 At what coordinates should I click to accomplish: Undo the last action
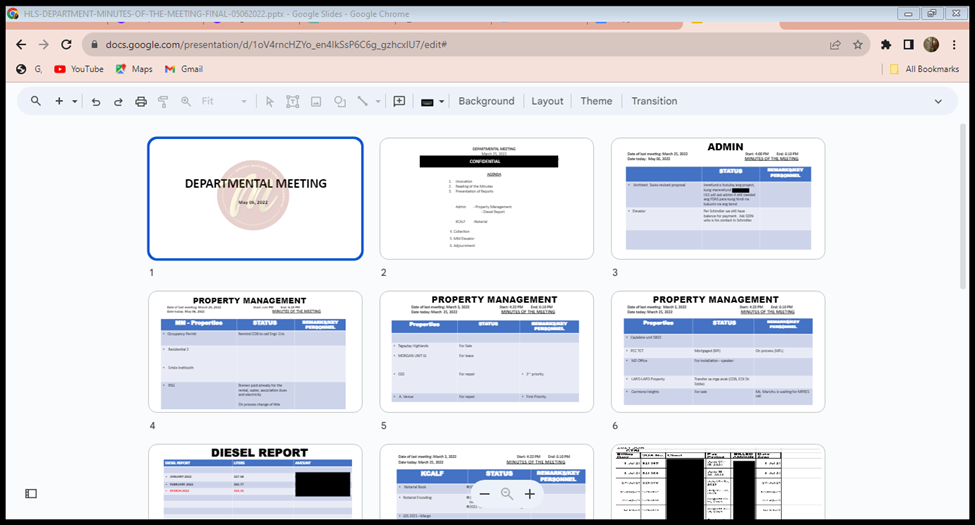pyautogui.click(x=96, y=101)
